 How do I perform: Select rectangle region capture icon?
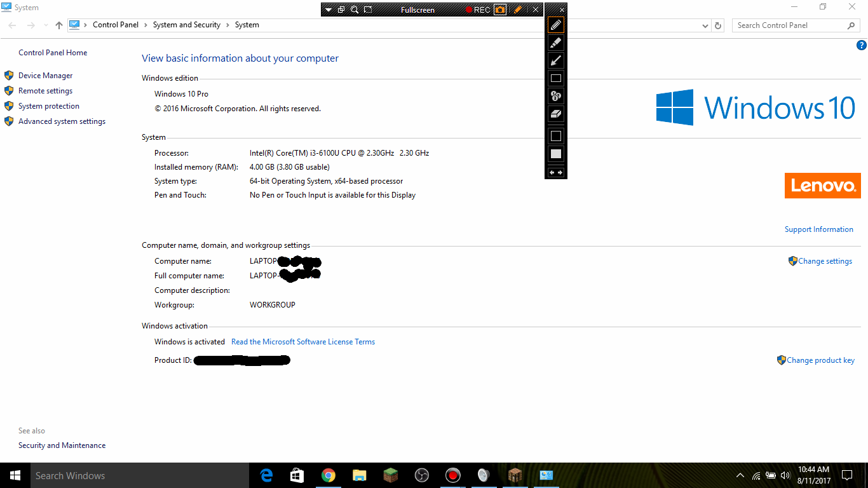[x=368, y=10]
